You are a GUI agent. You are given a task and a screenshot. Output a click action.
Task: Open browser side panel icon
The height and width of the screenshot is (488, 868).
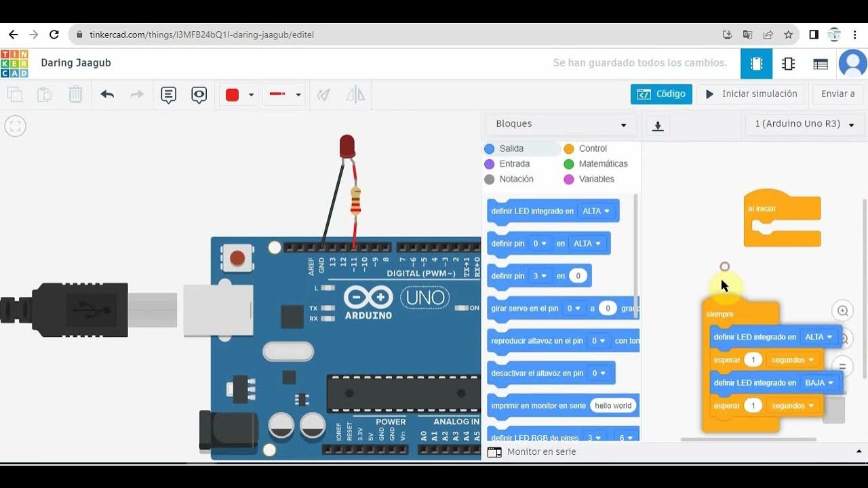tap(814, 35)
